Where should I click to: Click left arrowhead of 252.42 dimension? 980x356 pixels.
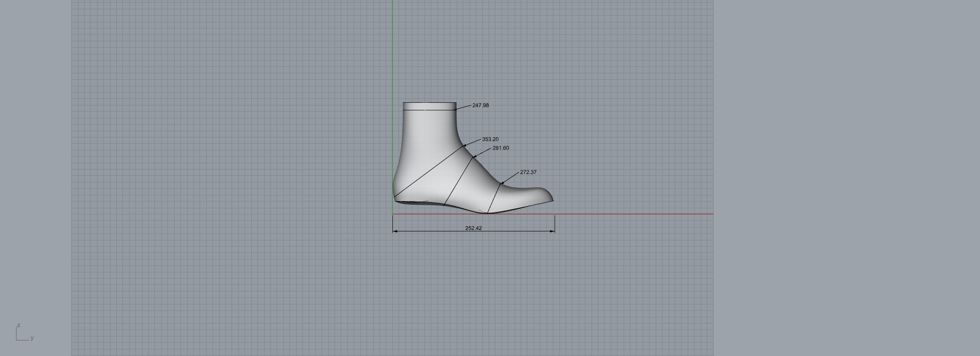coord(395,231)
